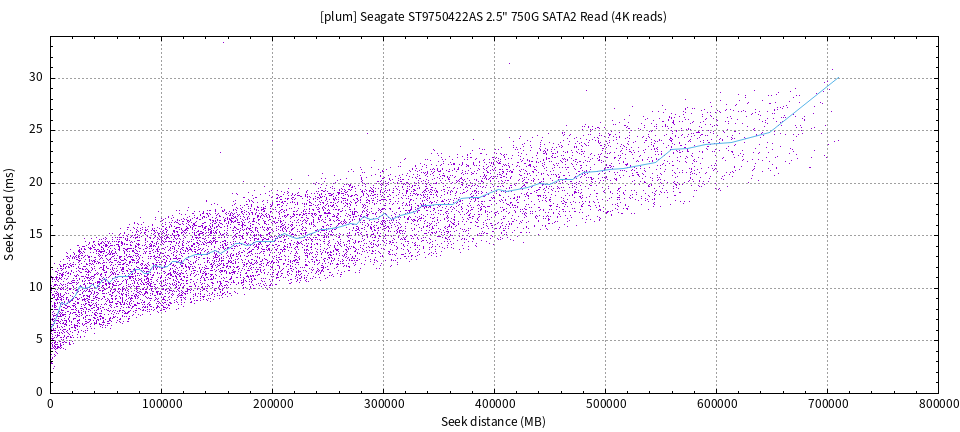Click y-axis tick label 5
This screenshot has height=432, width=960.
coord(39,340)
